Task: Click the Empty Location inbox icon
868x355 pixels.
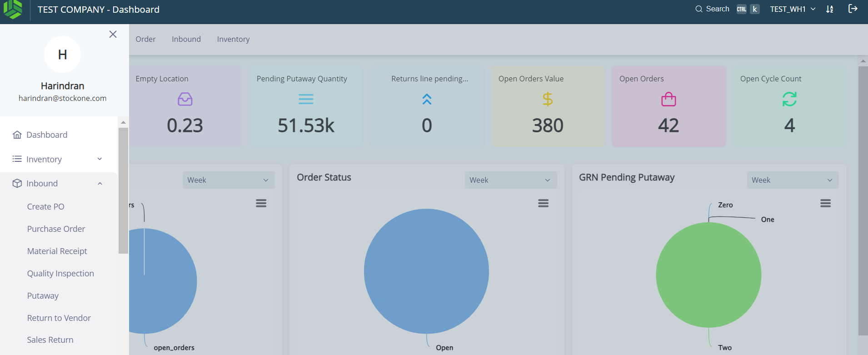Action: [185, 99]
